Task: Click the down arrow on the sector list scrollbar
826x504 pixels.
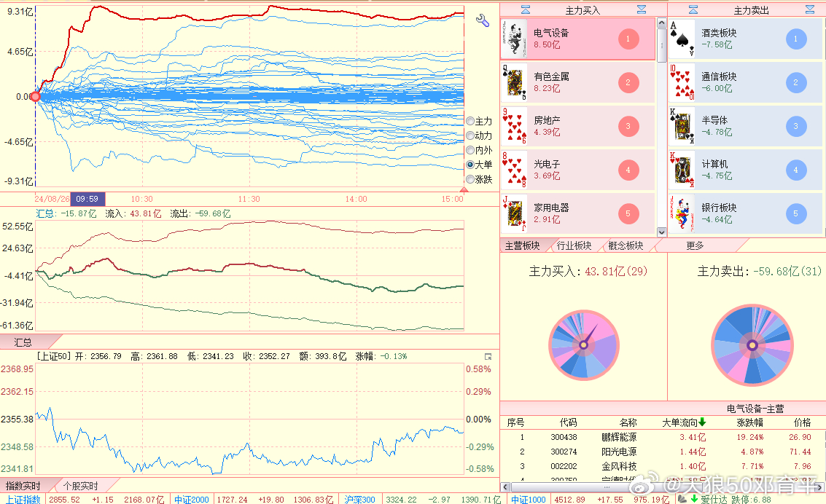Action: point(661,232)
